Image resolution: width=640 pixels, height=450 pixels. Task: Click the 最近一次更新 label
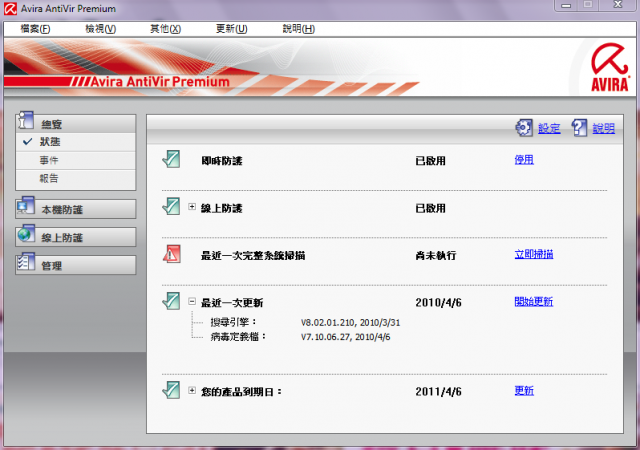tap(232, 303)
